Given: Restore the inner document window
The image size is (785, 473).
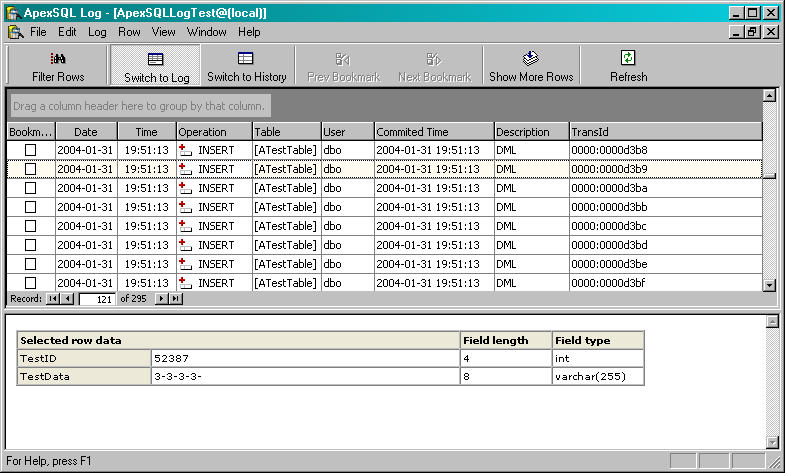Looking at the screenshot, I should click(752, 32).
